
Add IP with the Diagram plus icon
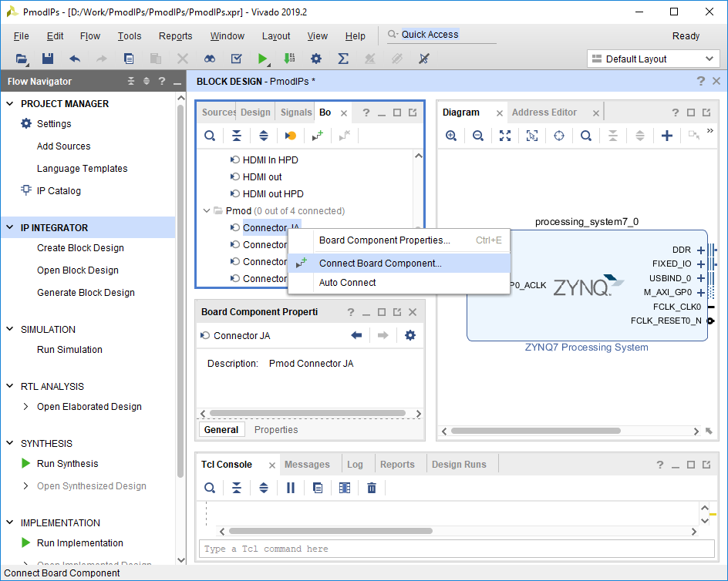tap(667, 136)
